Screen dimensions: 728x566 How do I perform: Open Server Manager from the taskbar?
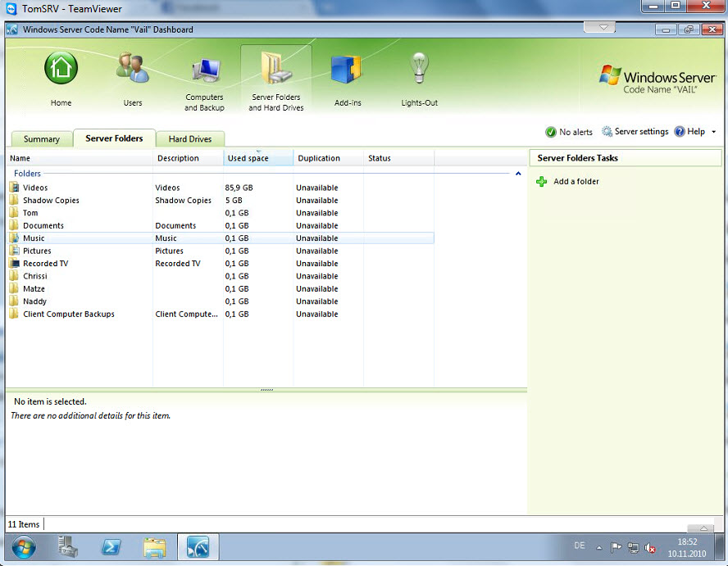point(68,546)
